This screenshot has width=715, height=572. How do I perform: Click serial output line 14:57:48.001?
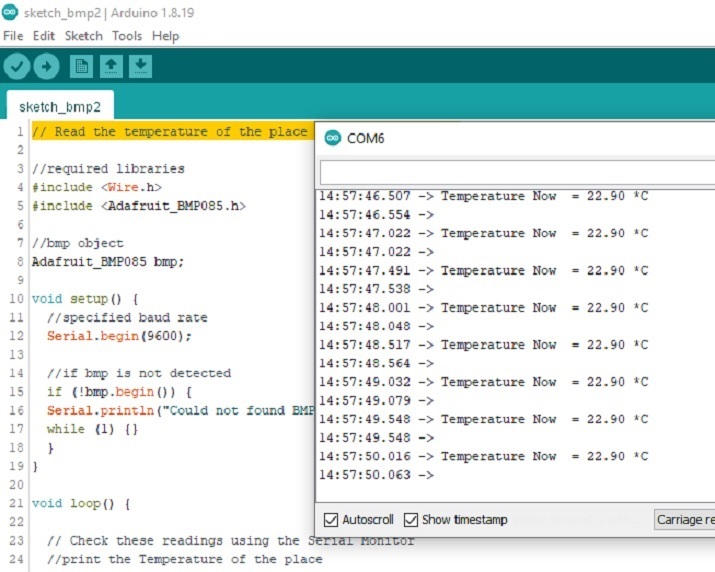pyautogui.click(x=483, y=307)
